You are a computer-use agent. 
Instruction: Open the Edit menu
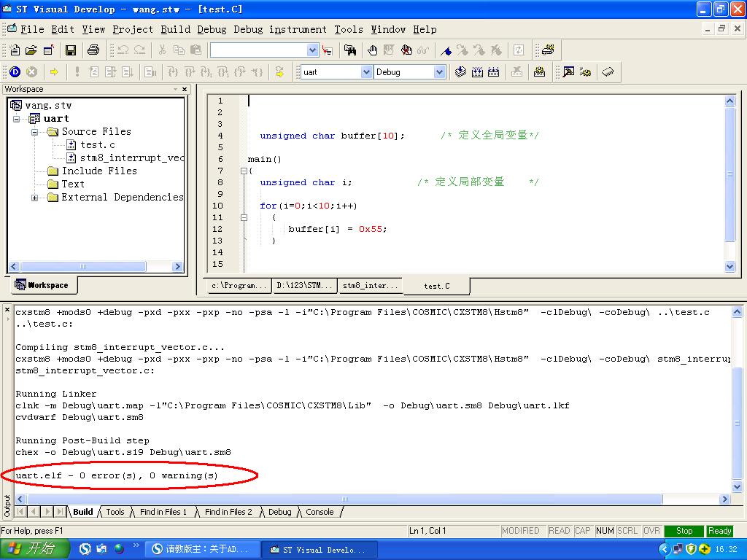tap(63, 29)
